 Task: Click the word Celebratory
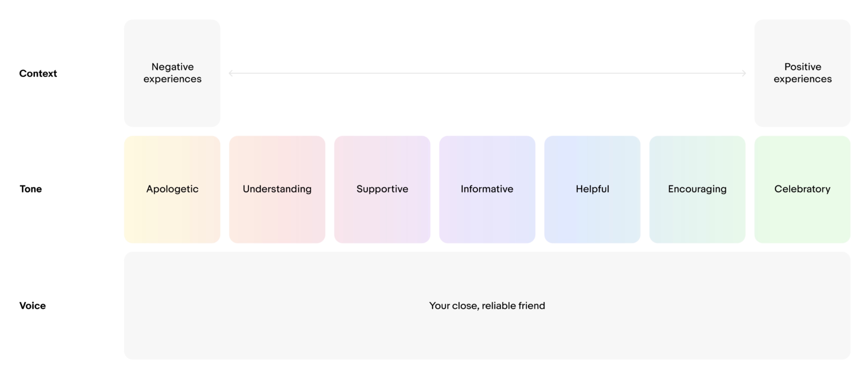(x=802, y=189)
